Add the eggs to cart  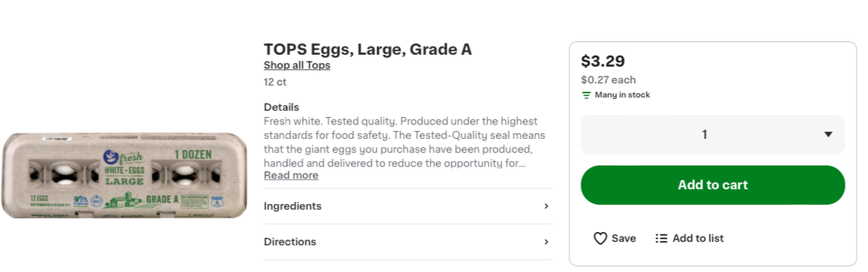click(x=712, y=185)
